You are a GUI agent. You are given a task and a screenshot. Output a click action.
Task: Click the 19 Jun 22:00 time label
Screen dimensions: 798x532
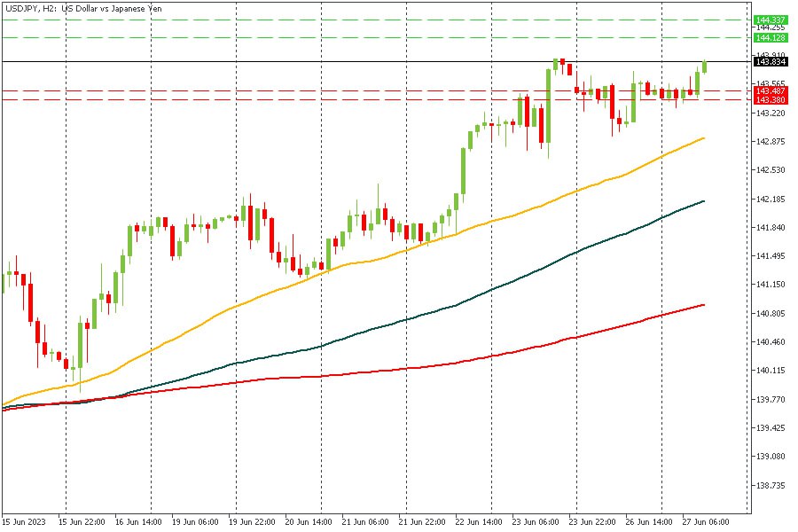point(252,522)
